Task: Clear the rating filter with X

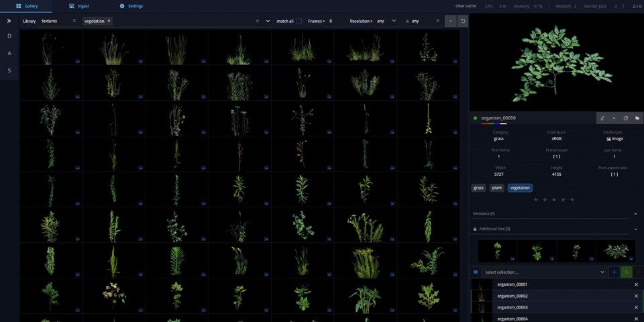Action: (x=438, y=21)
